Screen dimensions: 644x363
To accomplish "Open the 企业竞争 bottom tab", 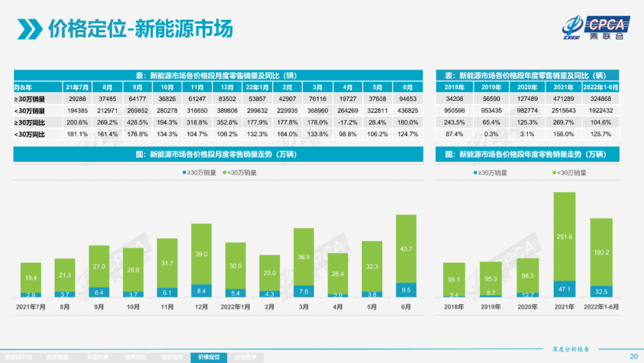I will [246, 357].
